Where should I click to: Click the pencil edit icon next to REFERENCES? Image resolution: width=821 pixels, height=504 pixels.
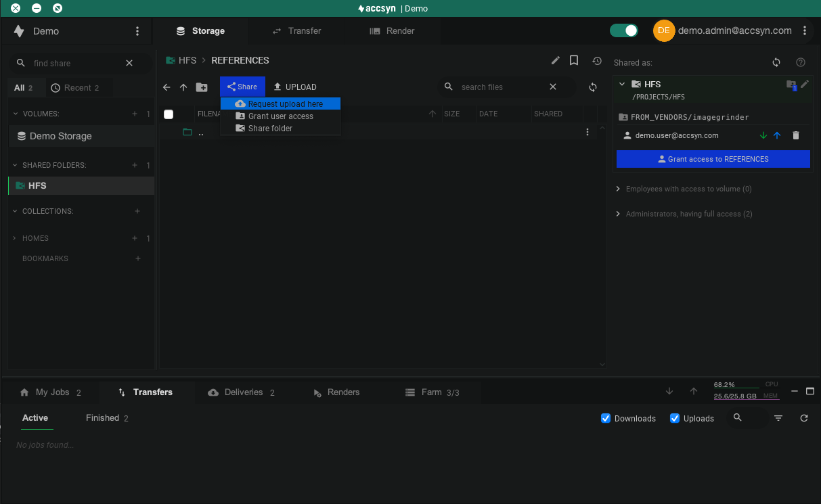(x=556, y=60)
